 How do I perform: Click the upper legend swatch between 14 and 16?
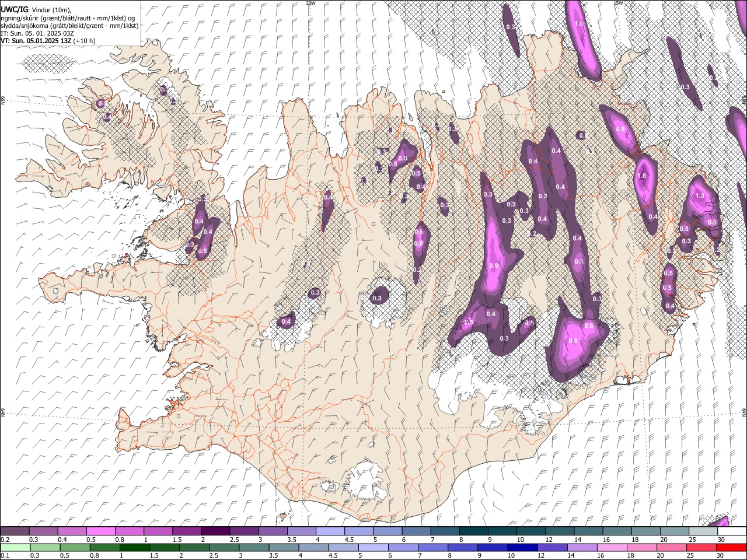(588, 531)
